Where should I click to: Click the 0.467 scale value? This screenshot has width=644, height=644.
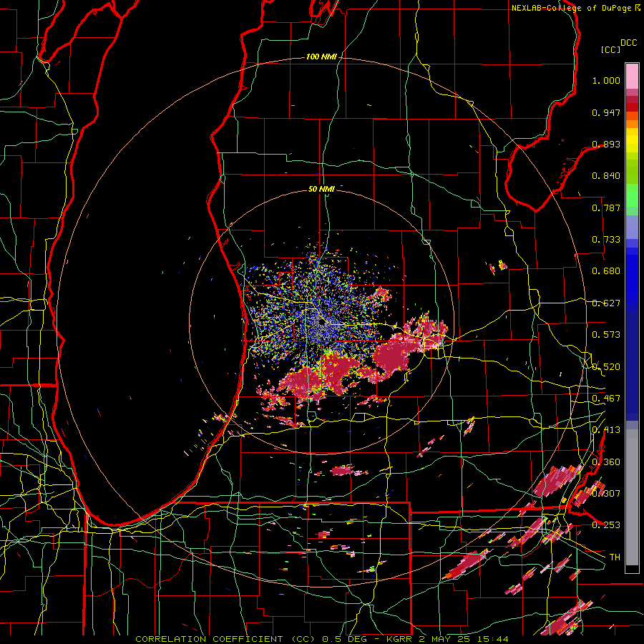[606, 399]
